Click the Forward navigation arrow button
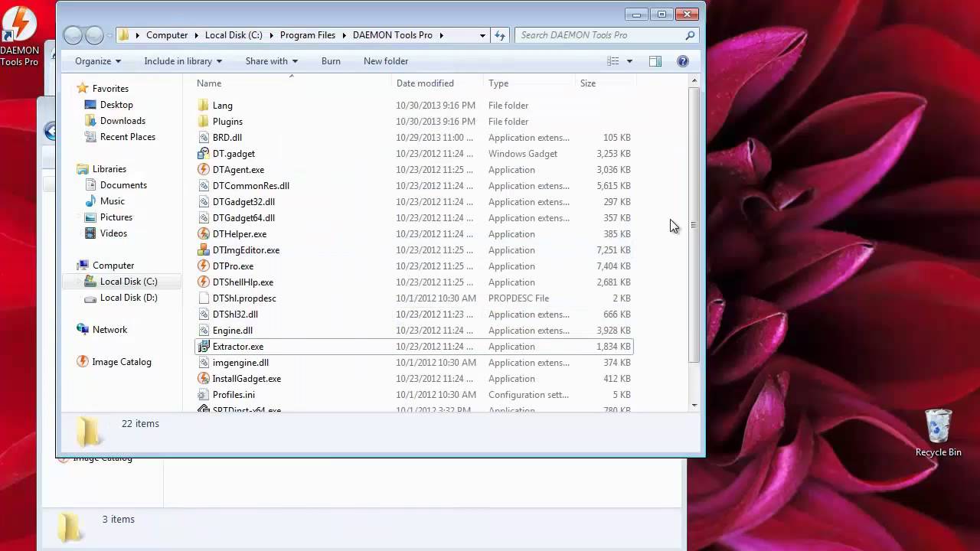 [94, 35]
